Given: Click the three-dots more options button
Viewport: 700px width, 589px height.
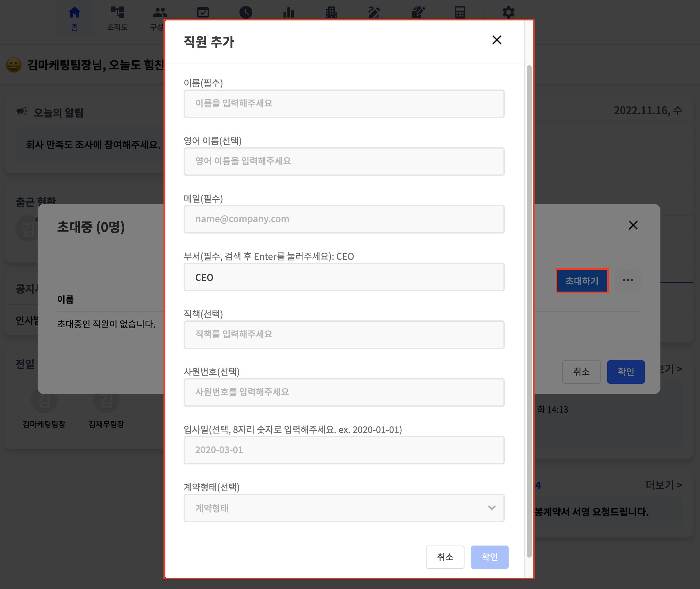Looking at the screenshot, I should click(628, 280).
